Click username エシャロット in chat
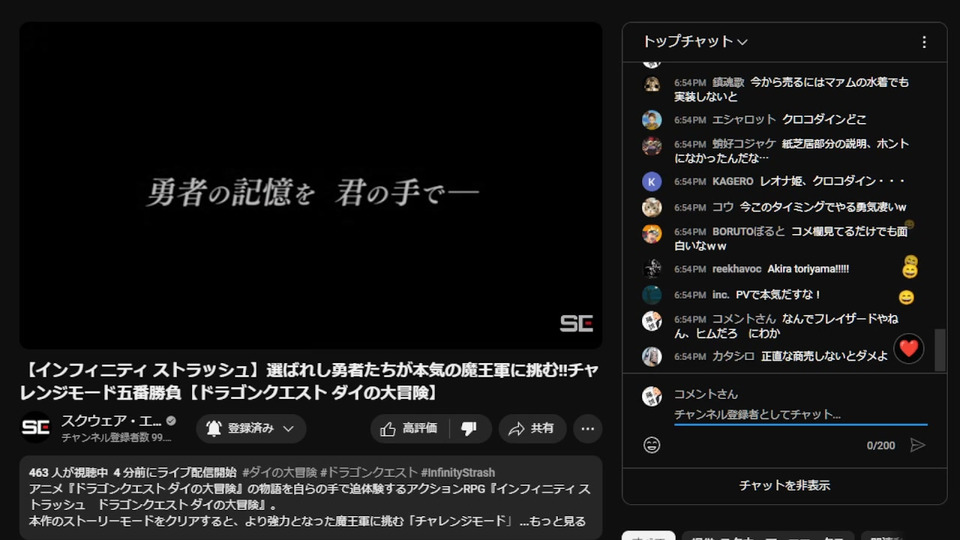Screen dimensions: 960x540 pyautogui.click(x=744, y=119)
